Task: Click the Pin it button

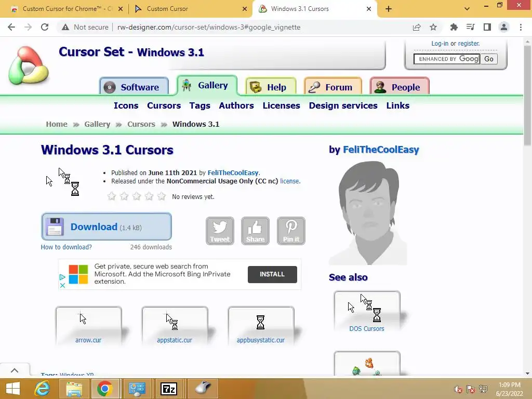Action: tap(291, 231)
